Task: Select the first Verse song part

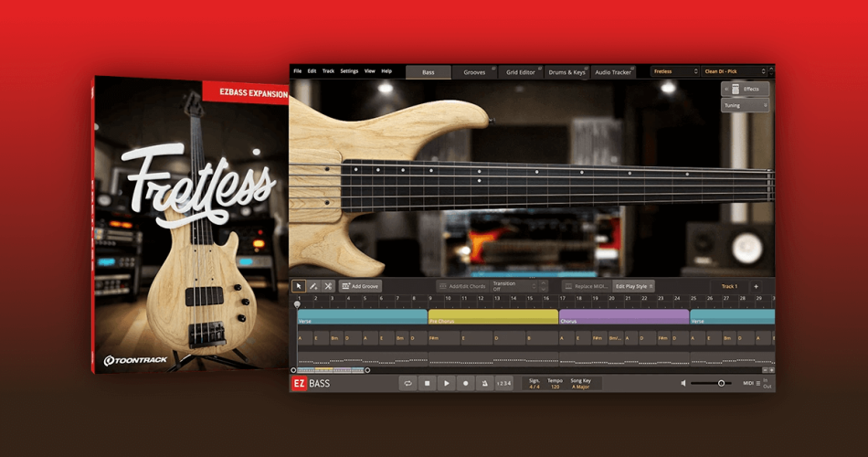Action: (362, 317)
